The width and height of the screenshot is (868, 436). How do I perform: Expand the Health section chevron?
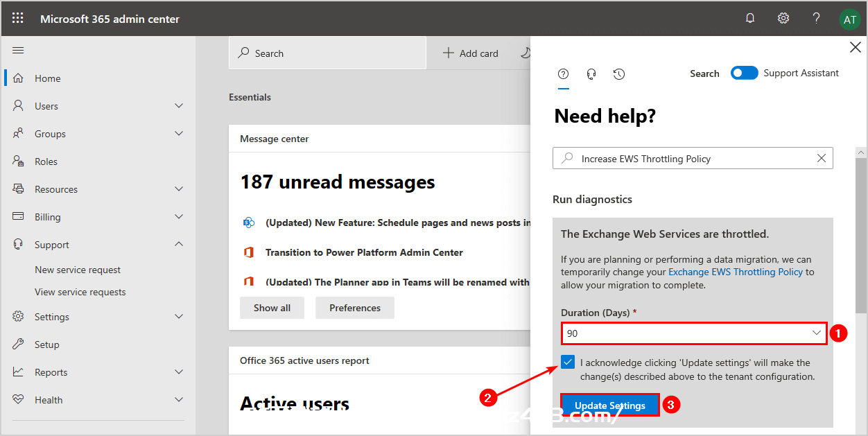pos(179,400)
